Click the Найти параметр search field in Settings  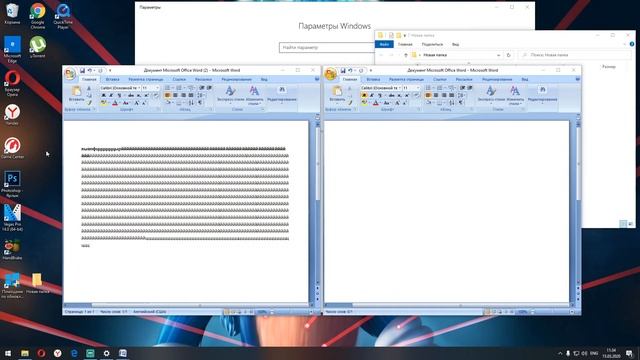point(327,47)
